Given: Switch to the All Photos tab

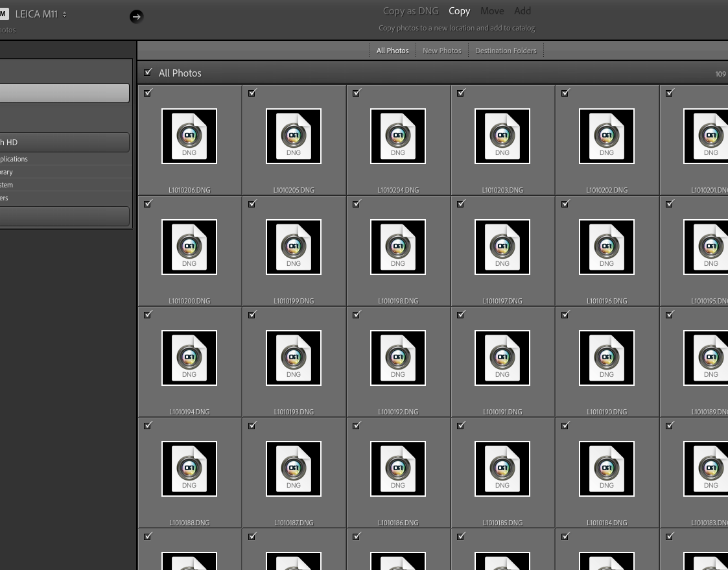Looking at the screenshot, I should [392, 51].
